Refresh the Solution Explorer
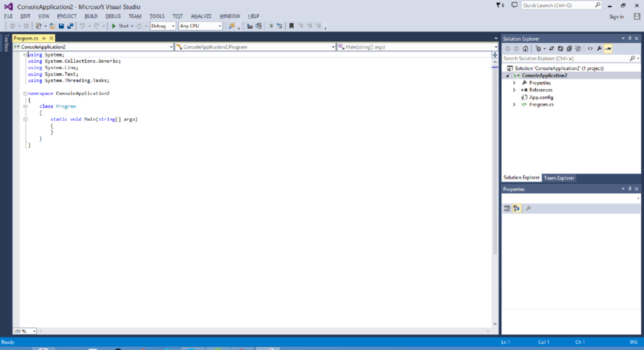 coord(560,48)
